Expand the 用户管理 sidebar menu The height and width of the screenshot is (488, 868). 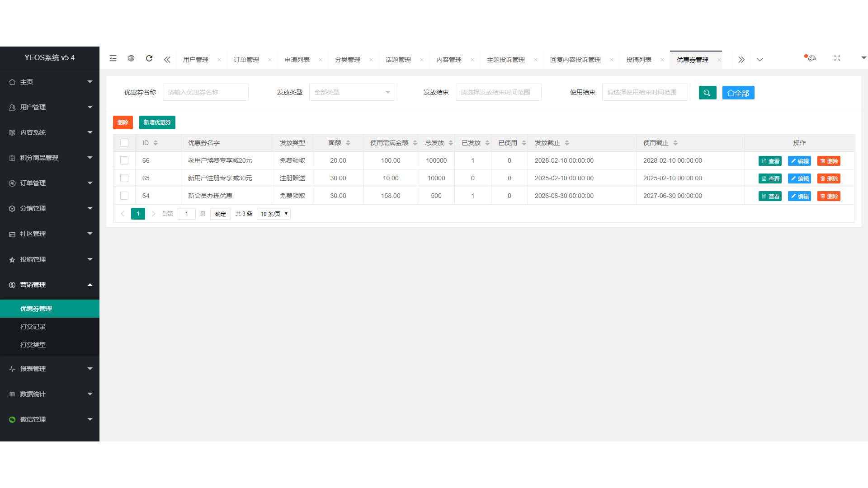[50, 107]
